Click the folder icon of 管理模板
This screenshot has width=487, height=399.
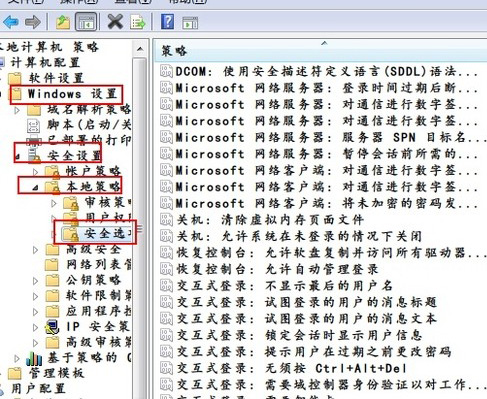(x=15, y=373)
